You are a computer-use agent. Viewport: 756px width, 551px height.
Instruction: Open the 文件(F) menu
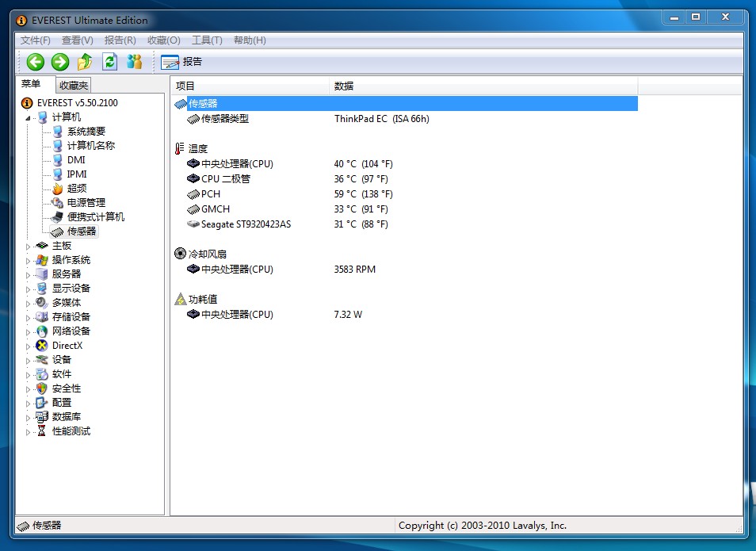[35, 40]
